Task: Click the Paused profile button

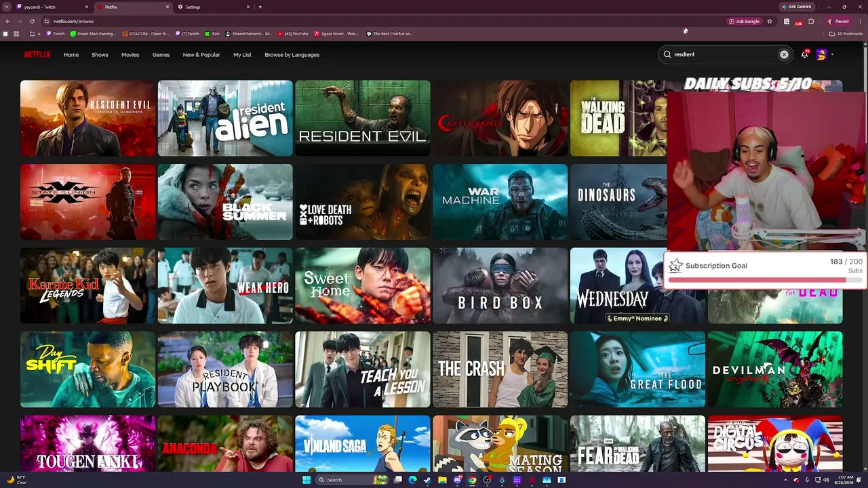Action: coord(839,21)
